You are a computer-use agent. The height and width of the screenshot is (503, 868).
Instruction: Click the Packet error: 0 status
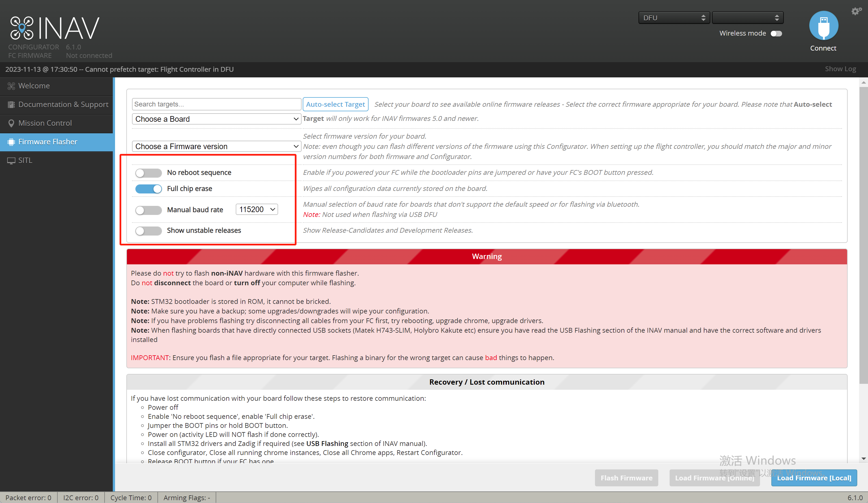(28, 497)
